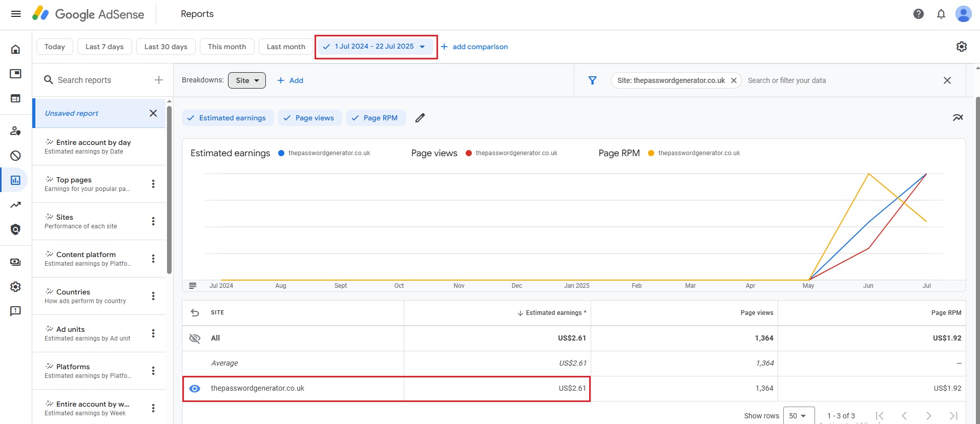The height and width of the screenshot is (424, 980).
Task: Go to the last table page
Action: coord(953,416)
